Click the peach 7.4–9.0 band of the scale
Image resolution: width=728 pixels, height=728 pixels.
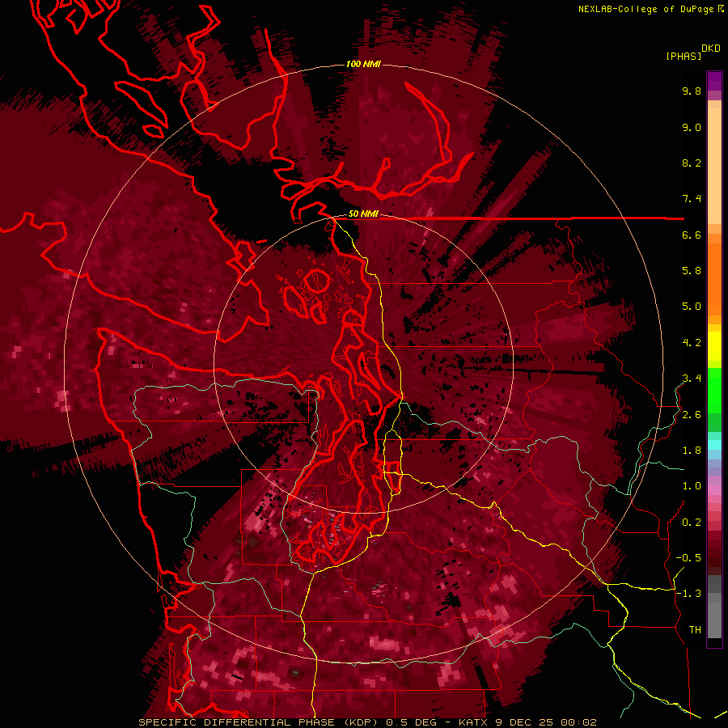[714, 166]
